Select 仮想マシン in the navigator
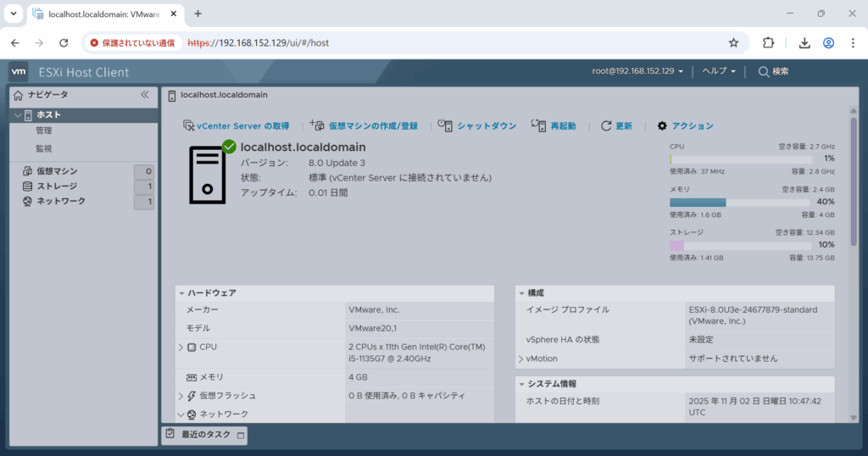Image resolution: width=868 pixels, height=456 pixels. (56, 171)
